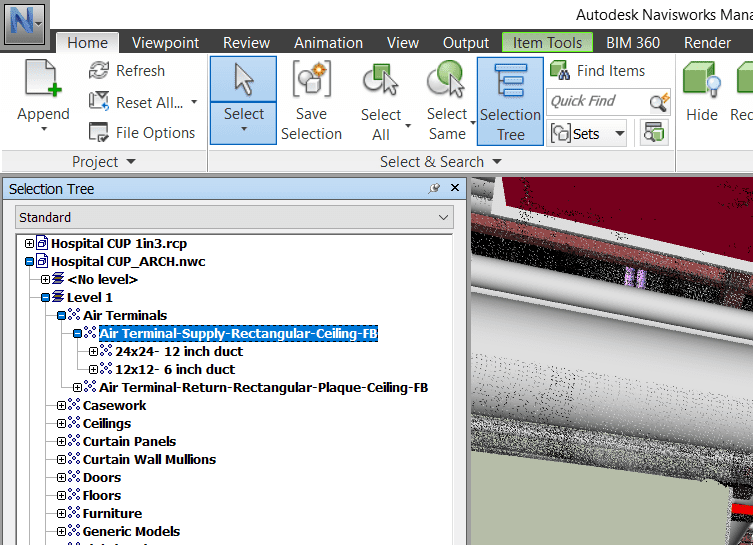Open Find Items window
The image size is (753, 545).
point(598,71)
